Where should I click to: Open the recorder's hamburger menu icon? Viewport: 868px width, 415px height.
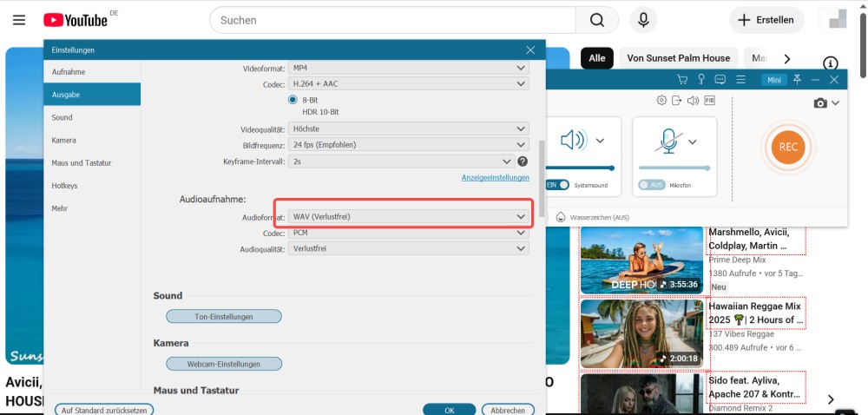pos(740,80)
